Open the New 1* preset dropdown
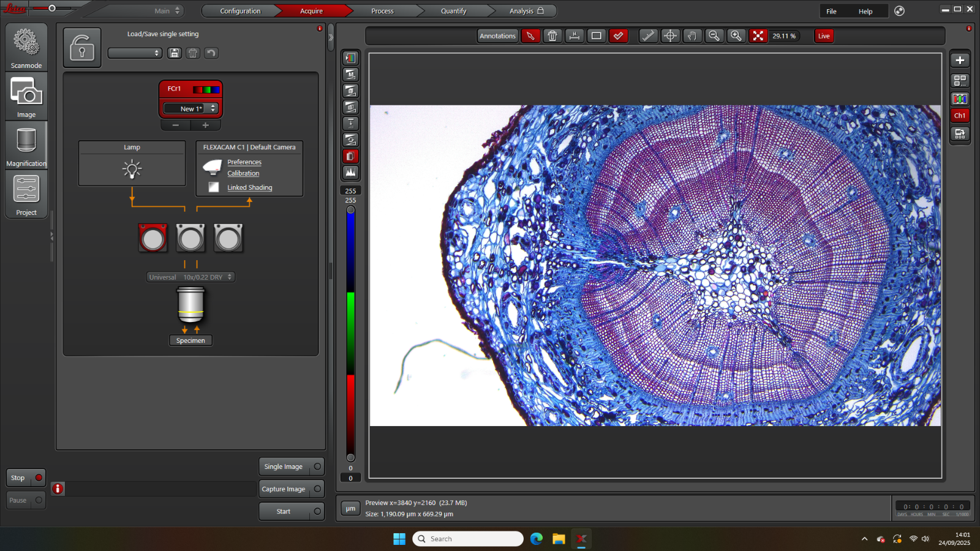The width and height of the screenshot is (980, 551). point(190,108)
